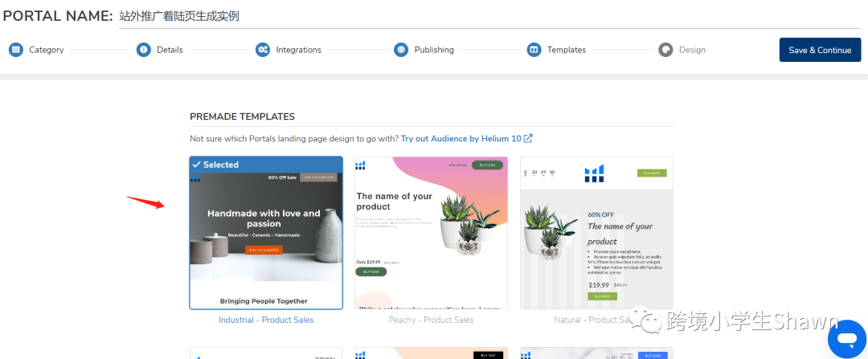Click external link icon beside Helium 10
The width and height of the screenshot is (868, 359).
(528, 138)
